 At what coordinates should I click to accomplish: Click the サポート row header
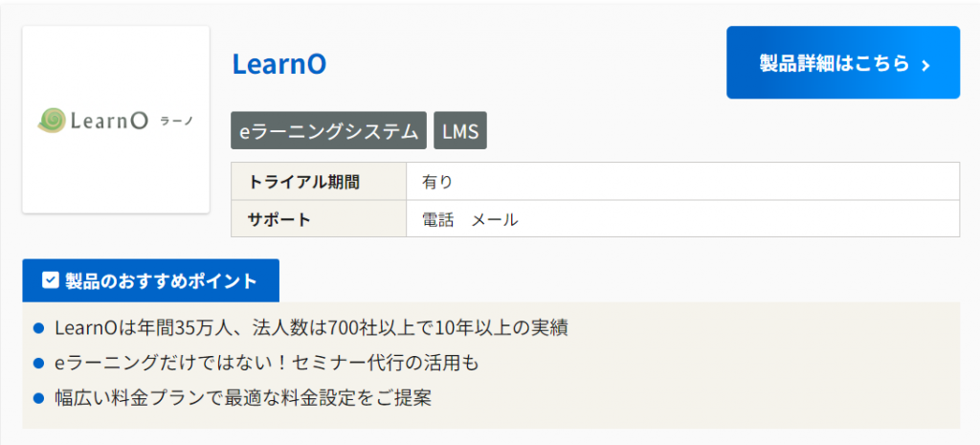click(x=279, y=219)
